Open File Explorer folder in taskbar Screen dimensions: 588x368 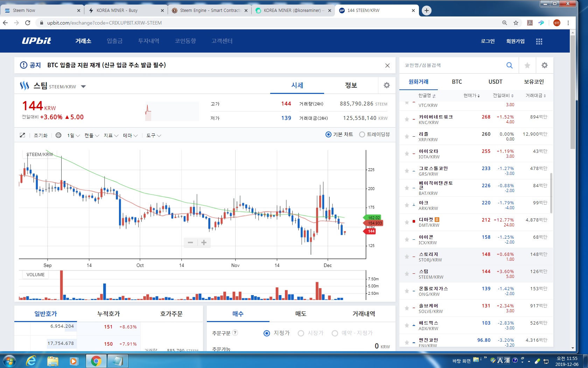53,361
